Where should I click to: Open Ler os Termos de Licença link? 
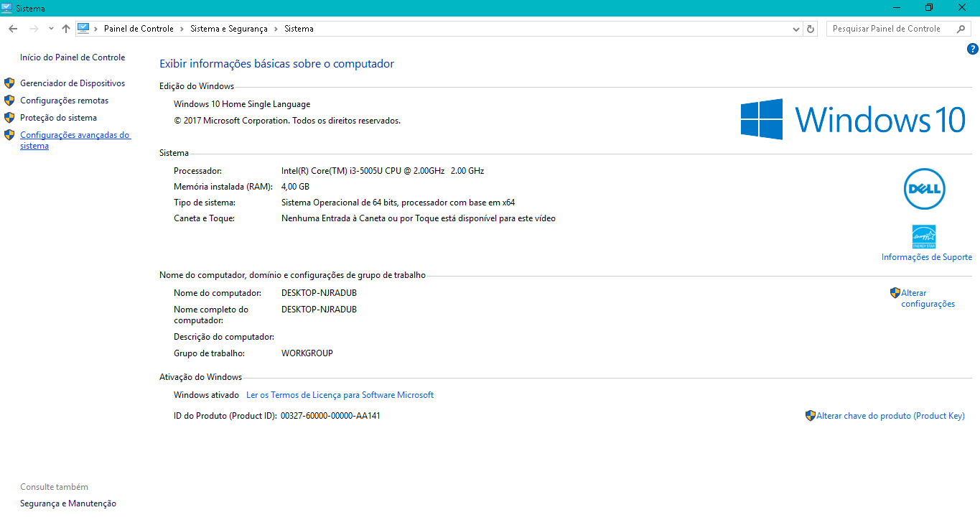[340, 395]
